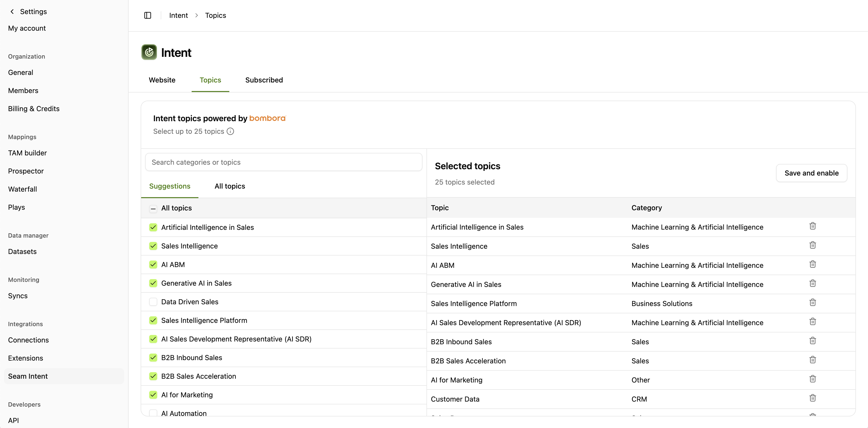Switch to the Subscribed tab
The width and height of the screenshot is (868, 428).
point(264,80)
